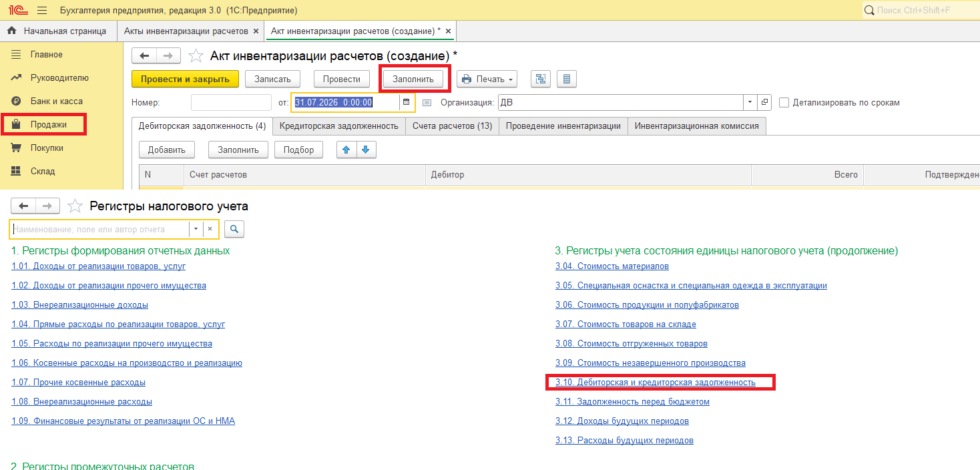
Task: Expand the Организация dropdown list
Action: tap(750, 102)
